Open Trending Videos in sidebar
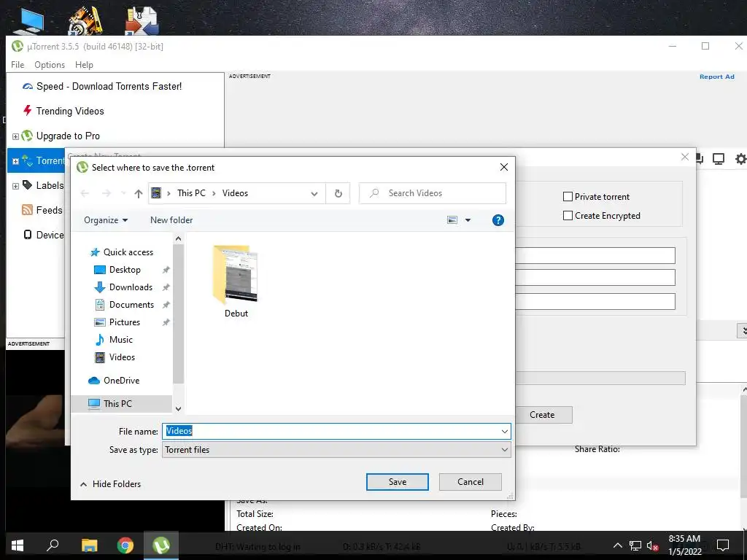747x560 pixels. pos(70,111)
